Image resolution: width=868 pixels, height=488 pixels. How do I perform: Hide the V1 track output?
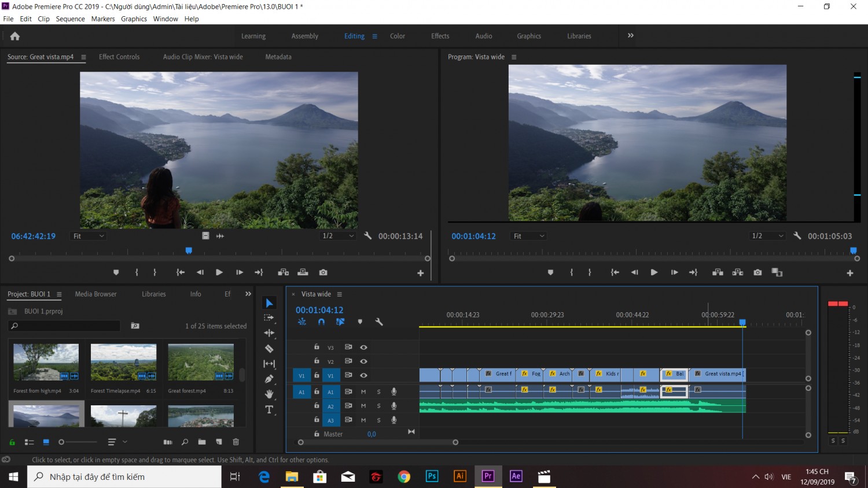pos(363,375)
